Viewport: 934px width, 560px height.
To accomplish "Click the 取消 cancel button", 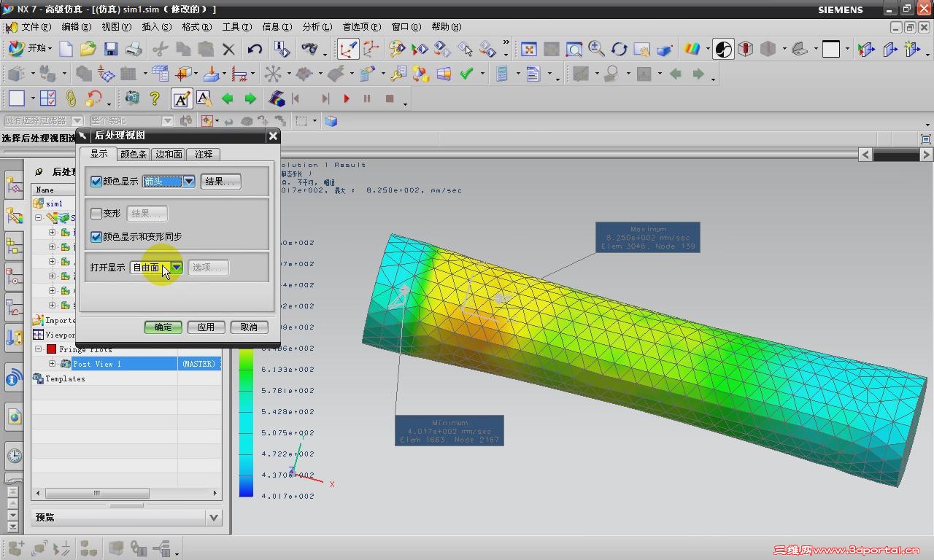I will tap(249, 327).
